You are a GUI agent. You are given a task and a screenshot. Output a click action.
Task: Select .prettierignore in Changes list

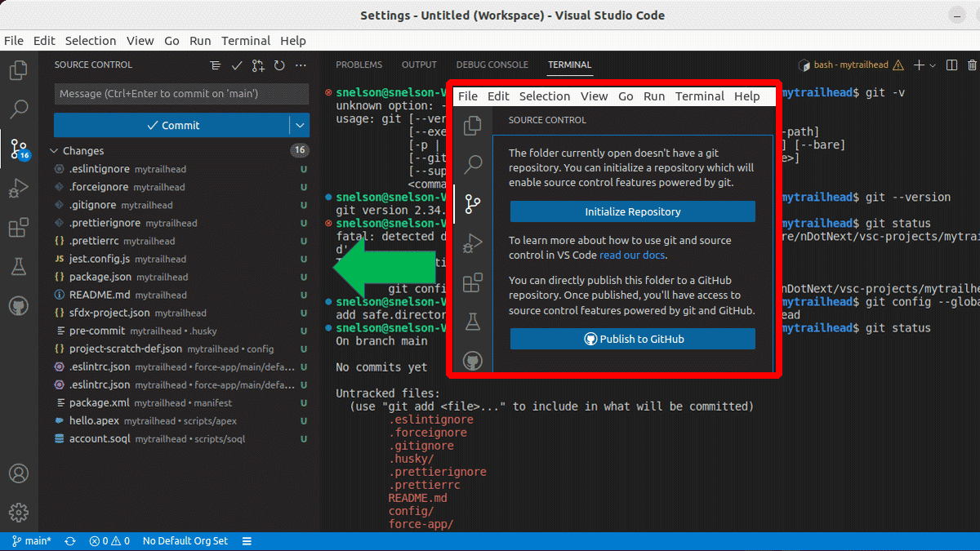179,223
